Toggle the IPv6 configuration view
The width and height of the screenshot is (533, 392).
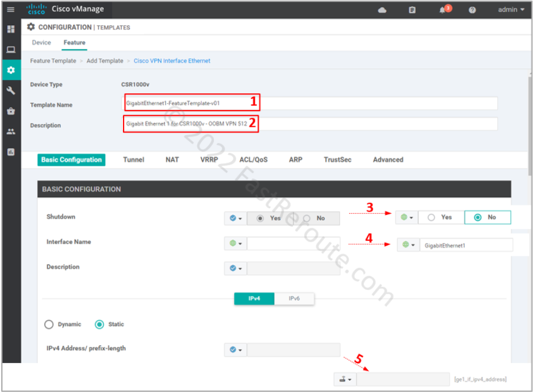pos(294,298)
